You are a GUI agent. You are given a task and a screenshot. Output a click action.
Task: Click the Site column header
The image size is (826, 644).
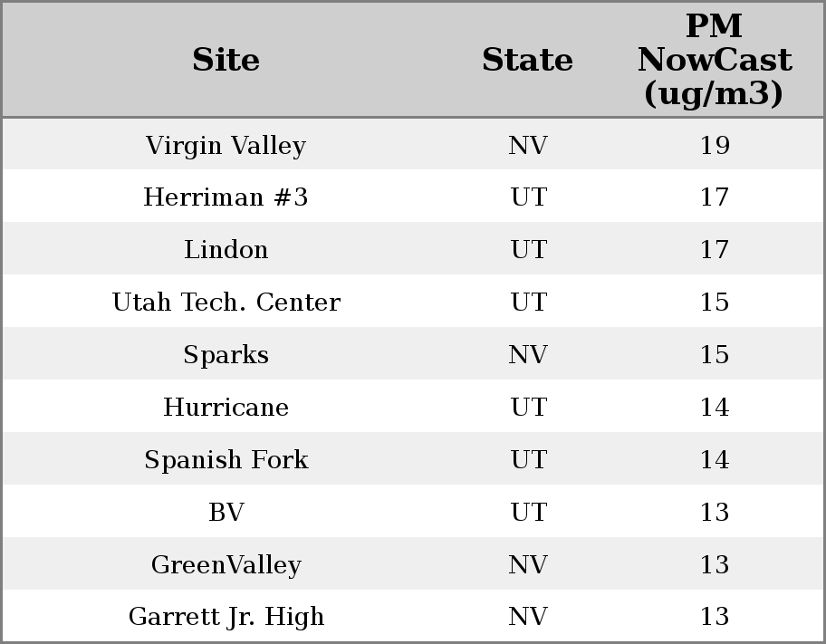tap(226, 60)
